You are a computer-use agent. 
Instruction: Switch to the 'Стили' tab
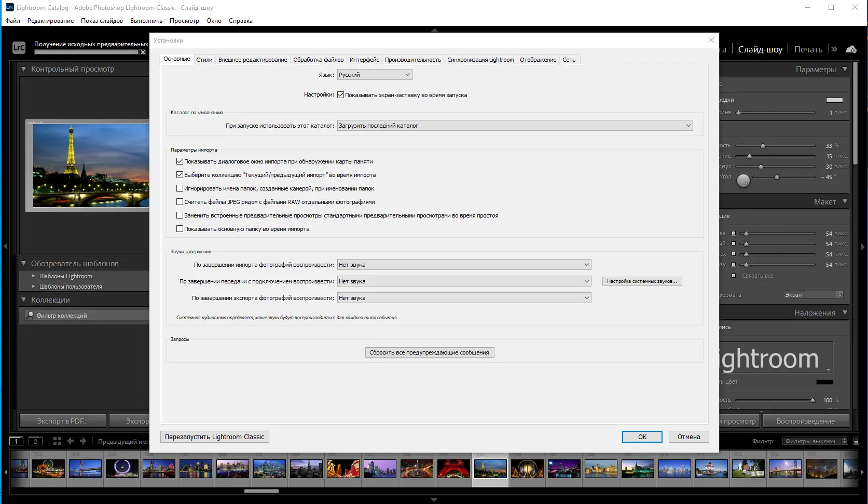click(204, 60)
